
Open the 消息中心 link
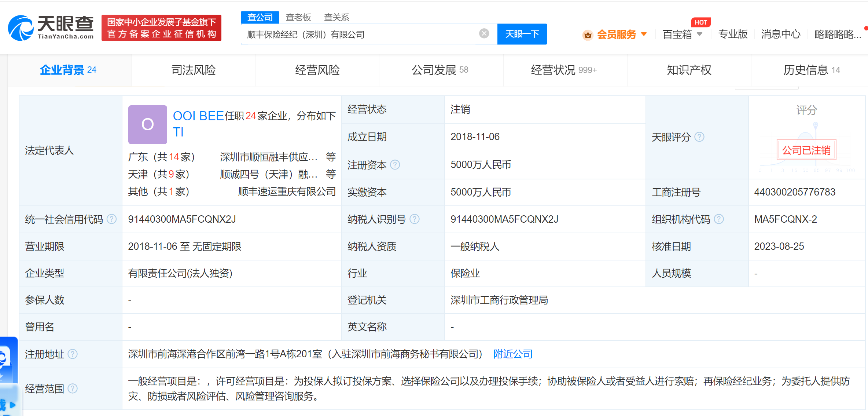[x=781, y=34]
